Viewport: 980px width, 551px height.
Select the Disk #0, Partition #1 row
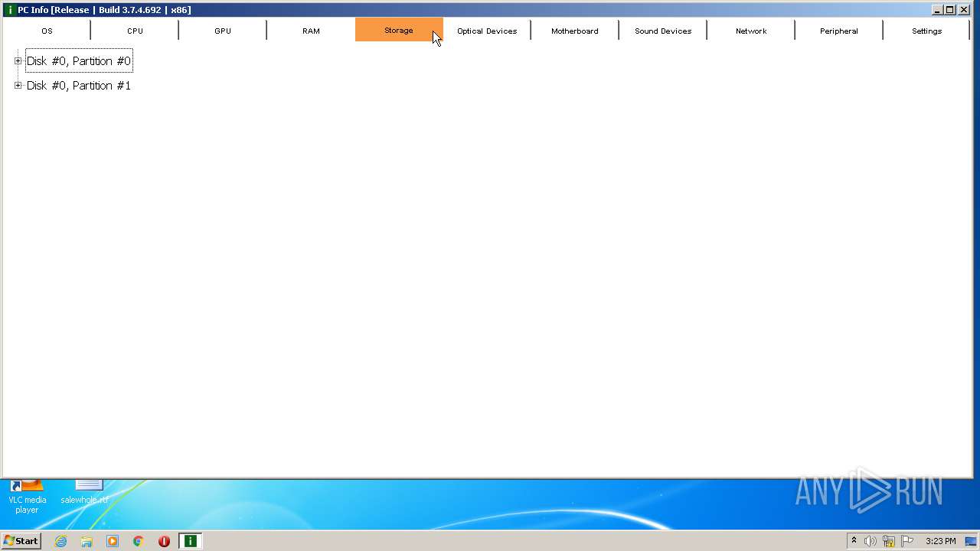pos(79,86)
